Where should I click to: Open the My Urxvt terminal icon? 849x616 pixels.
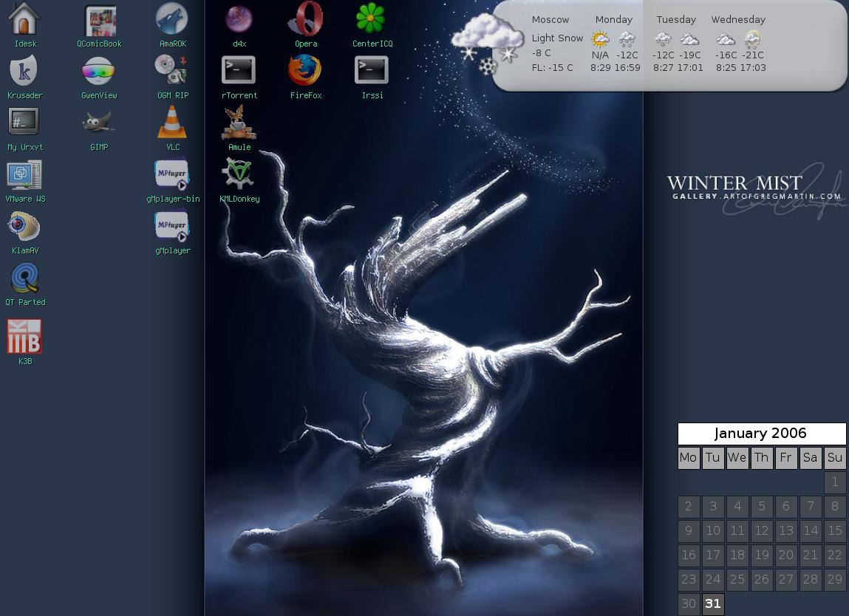point(24,121)
